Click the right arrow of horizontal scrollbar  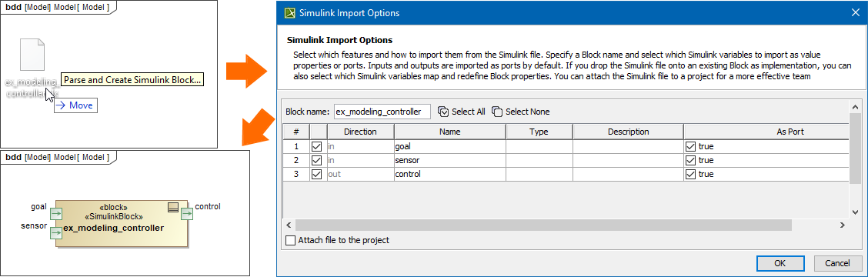(x=842, y=225)
